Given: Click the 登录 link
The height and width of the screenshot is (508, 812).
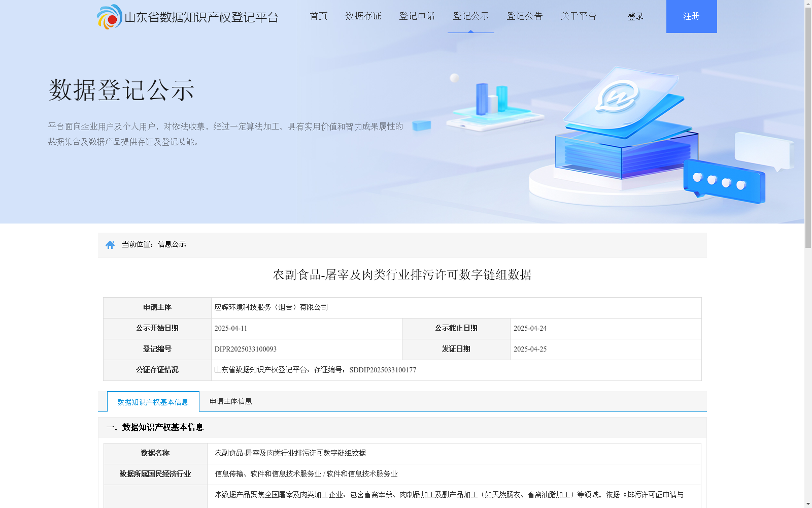Looking at the screenshot, I should [x=635, y=17].
